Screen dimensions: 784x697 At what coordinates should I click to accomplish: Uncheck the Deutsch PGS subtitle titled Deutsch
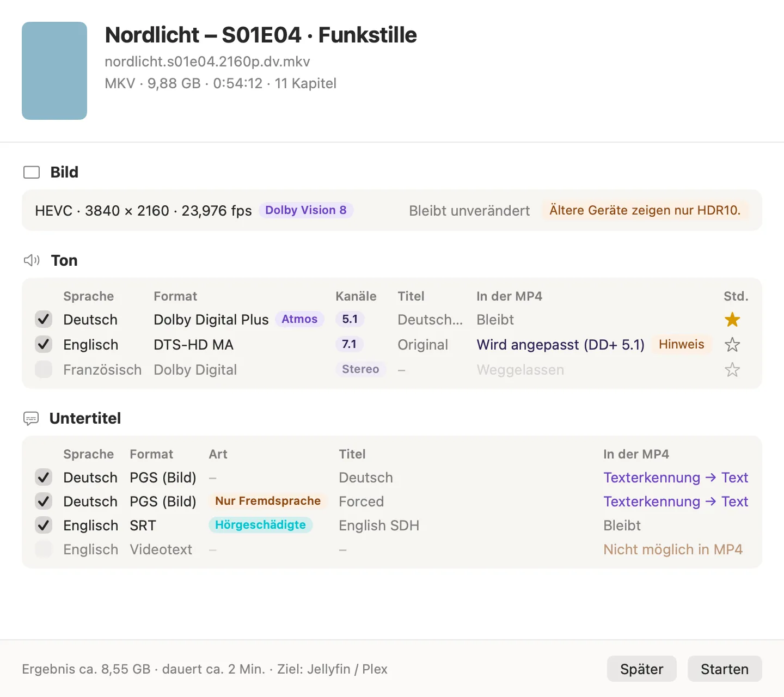coord(44,477)
